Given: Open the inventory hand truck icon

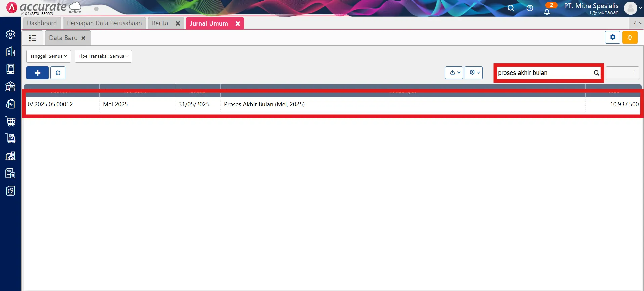Looking at the screenshot, I should click(10, 138).
